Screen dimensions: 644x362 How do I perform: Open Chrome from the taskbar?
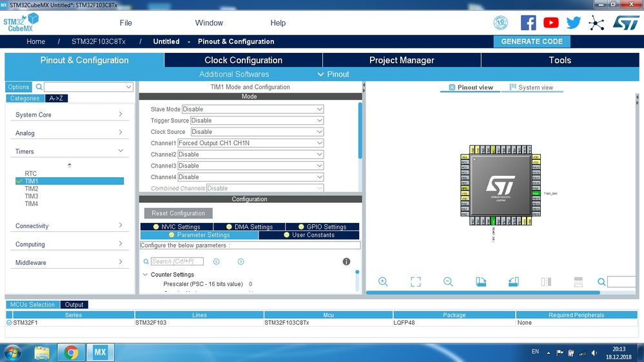(x=71, y=352)
